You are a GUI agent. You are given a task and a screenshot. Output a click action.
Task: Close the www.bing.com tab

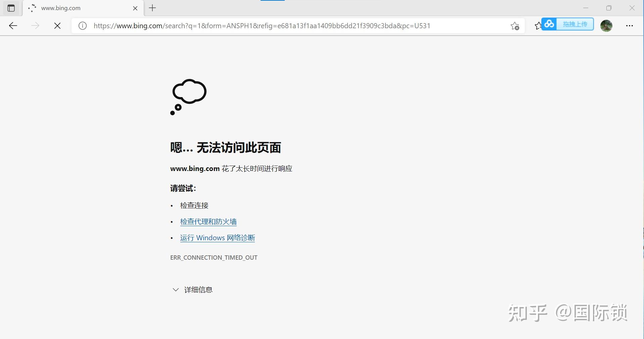pos(135,8)
